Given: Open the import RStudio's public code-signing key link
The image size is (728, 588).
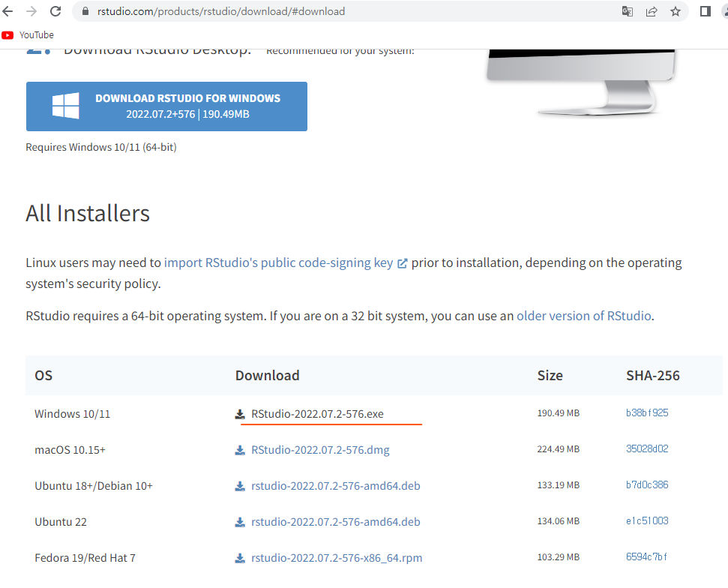Looking at the screenshot, I should (x=279, y=263).
